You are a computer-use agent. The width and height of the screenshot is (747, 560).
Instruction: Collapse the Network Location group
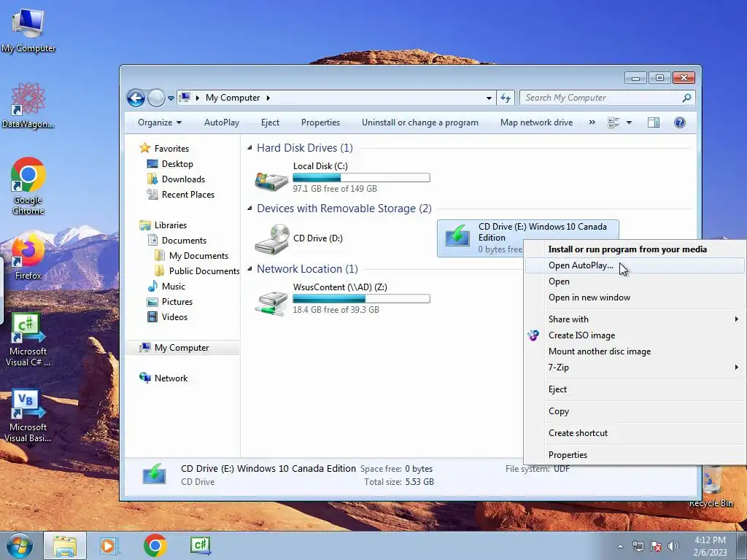(249, 268)
